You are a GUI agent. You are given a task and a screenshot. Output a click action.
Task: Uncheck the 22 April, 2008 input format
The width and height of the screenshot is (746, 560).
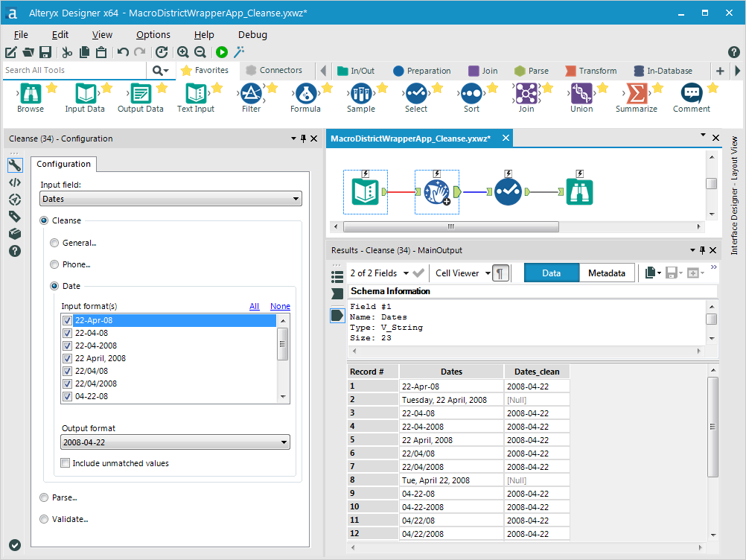pos(67,358)
